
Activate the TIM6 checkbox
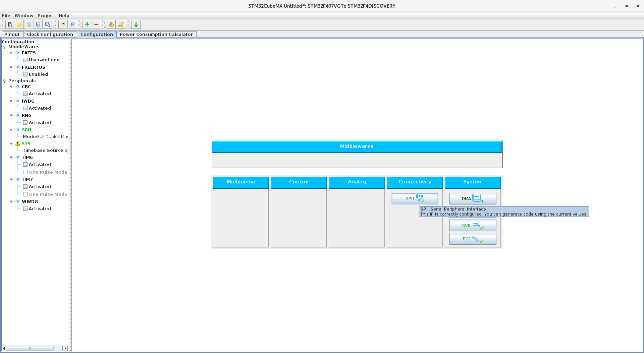click(25, 165)
